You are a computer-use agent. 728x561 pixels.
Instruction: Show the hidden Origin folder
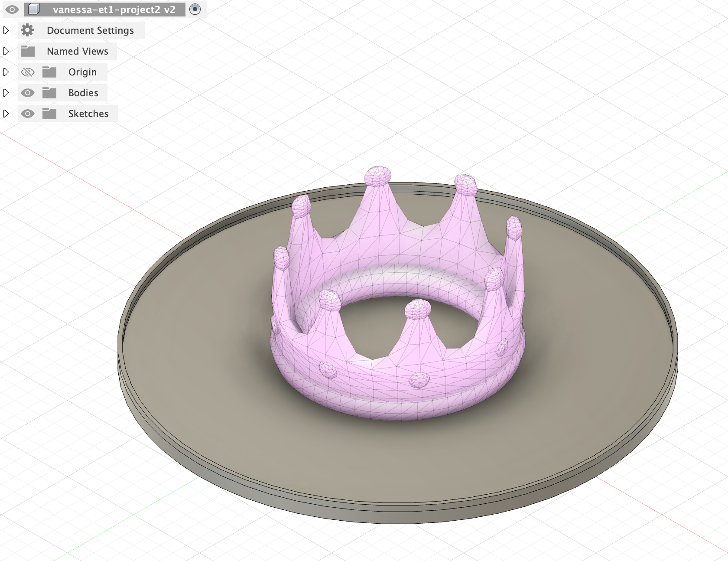tap(28, 72)
